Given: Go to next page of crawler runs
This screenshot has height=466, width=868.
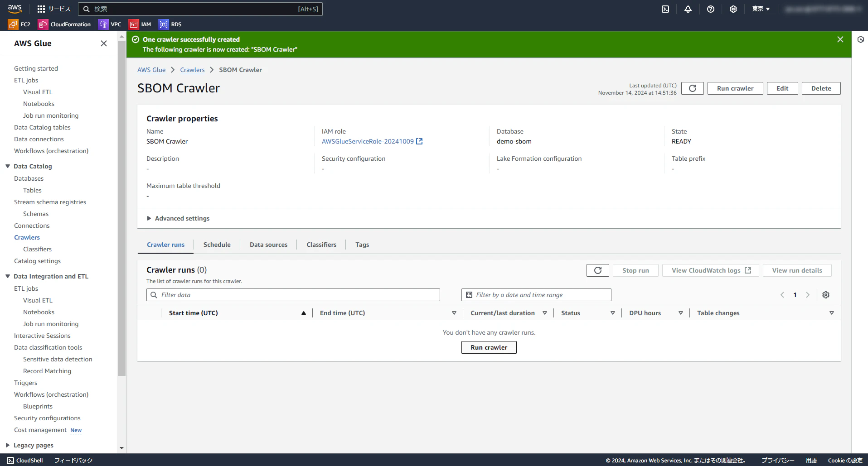Looking at the screenshot, I should (808, 295).
